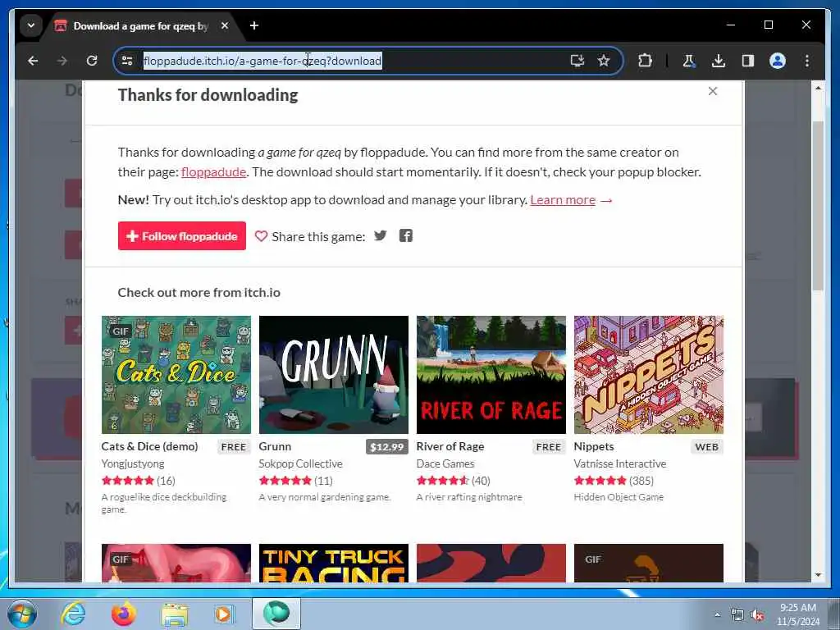Open the Cats & Dice game thumbnail

click(x=176, y=374)
